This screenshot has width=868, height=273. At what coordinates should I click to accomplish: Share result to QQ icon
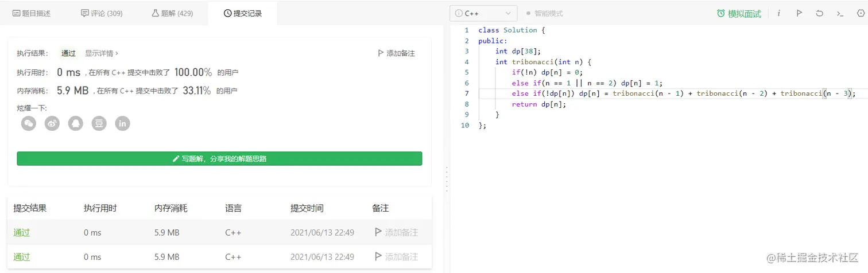click(76, 123)
